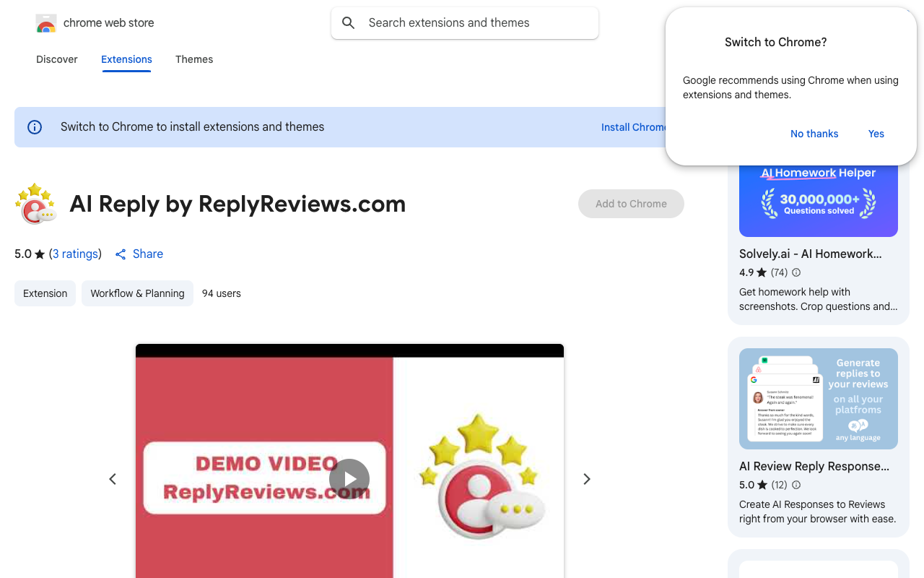Open the Solvely.ai - AI Homework title
This screenshot has height=578, width=924.
pyautogui.click(x=811, y=254)
